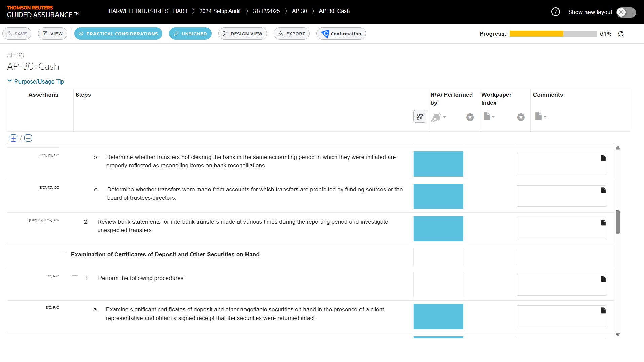Image resolution: width=644 pixels, height=362 pixels.
Task: Click the sort filter icon in Steps header
Action: tap(419, 117)
